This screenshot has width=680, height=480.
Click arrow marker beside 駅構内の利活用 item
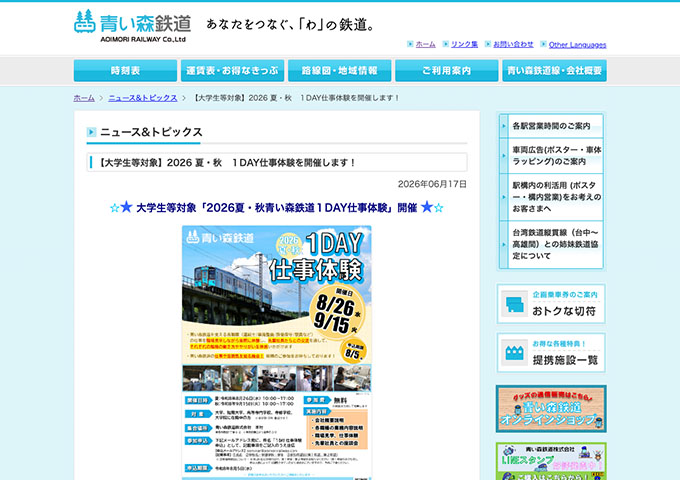pos(504,197)
